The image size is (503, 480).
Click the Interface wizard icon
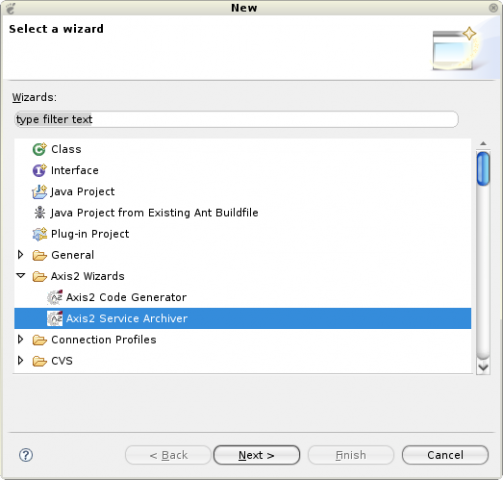(x=39, y=170)
